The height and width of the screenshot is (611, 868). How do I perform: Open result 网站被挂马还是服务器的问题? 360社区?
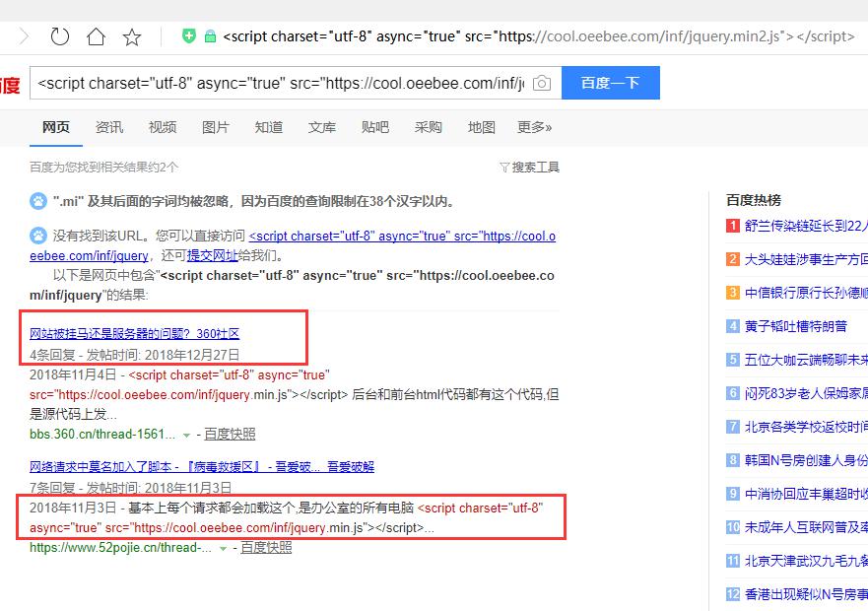[x=135, y=333]
